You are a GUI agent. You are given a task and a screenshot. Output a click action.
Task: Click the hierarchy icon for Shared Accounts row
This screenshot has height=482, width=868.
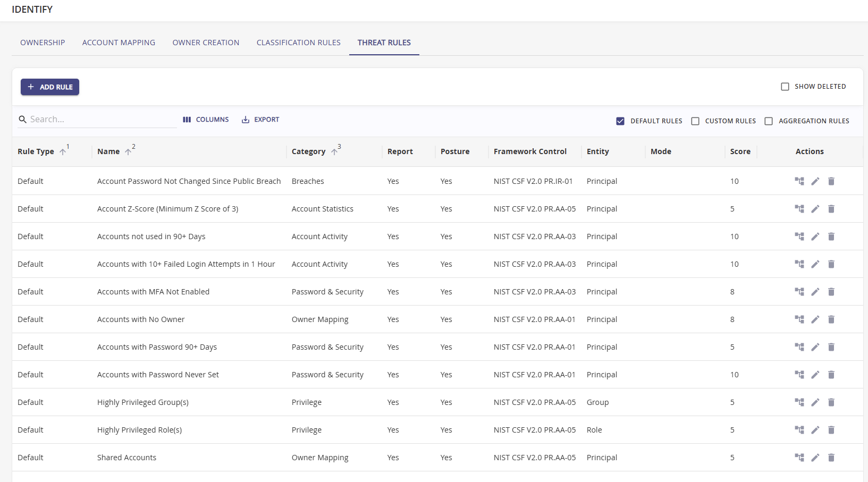799,458
